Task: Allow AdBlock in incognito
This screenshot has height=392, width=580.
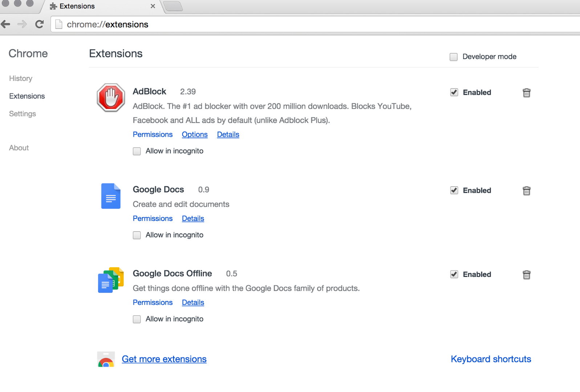Action: click(x=137, y=151)
